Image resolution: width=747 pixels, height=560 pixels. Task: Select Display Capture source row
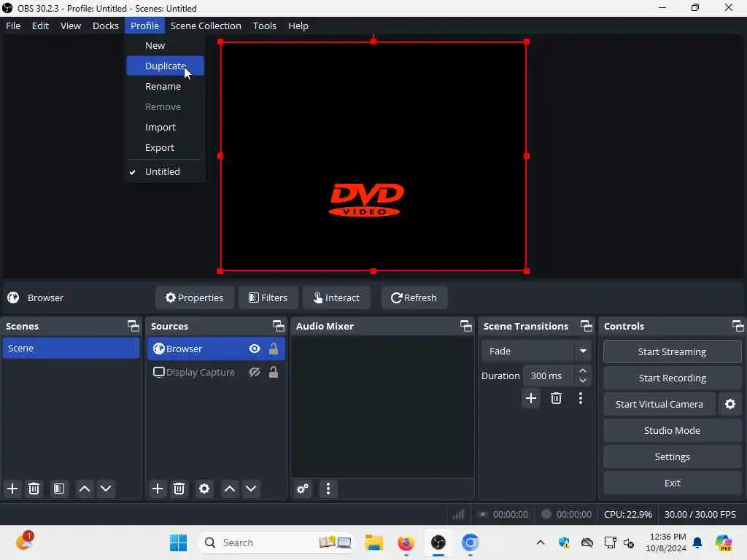coord(216,373)
